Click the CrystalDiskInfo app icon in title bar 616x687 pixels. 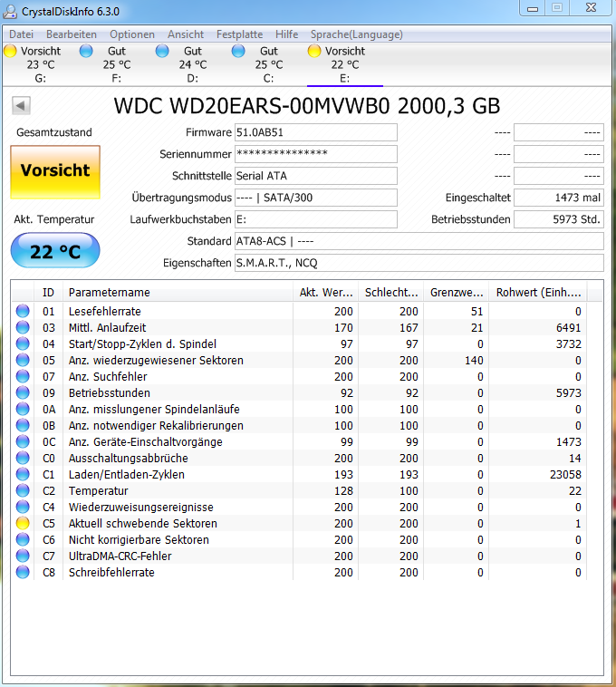10,12
